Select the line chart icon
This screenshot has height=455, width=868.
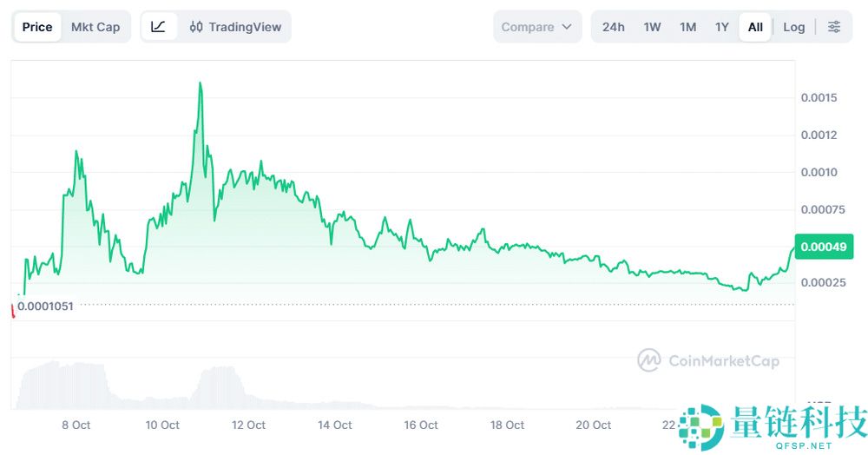click(158, 27)
